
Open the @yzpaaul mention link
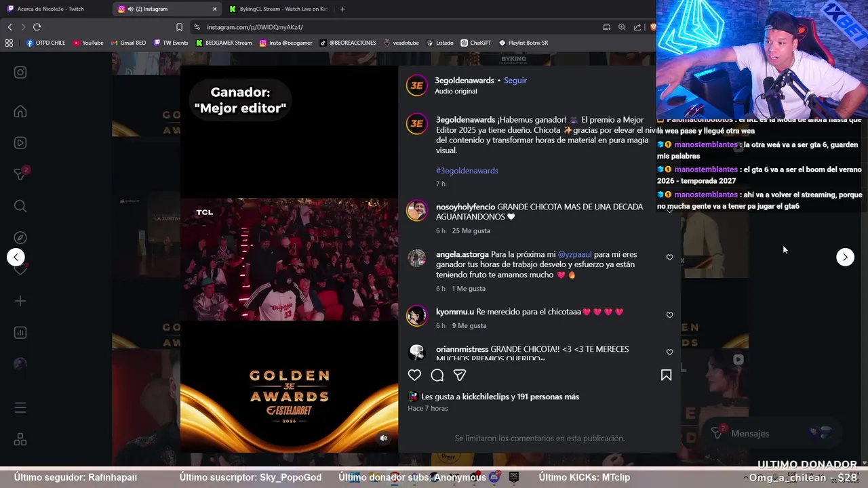tap(574, 254)
